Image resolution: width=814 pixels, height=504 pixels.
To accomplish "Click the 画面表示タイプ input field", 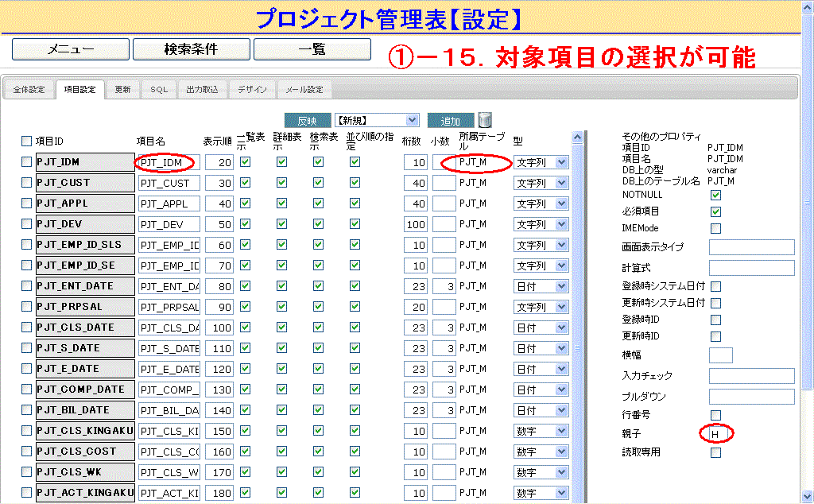I will click(x=751, y=247).
